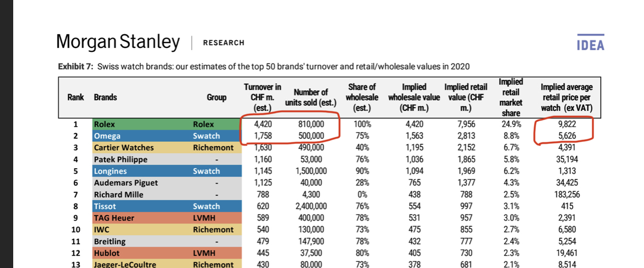
Task: Click the RESEARCH label beside the logo
Action: coord(223,43)
